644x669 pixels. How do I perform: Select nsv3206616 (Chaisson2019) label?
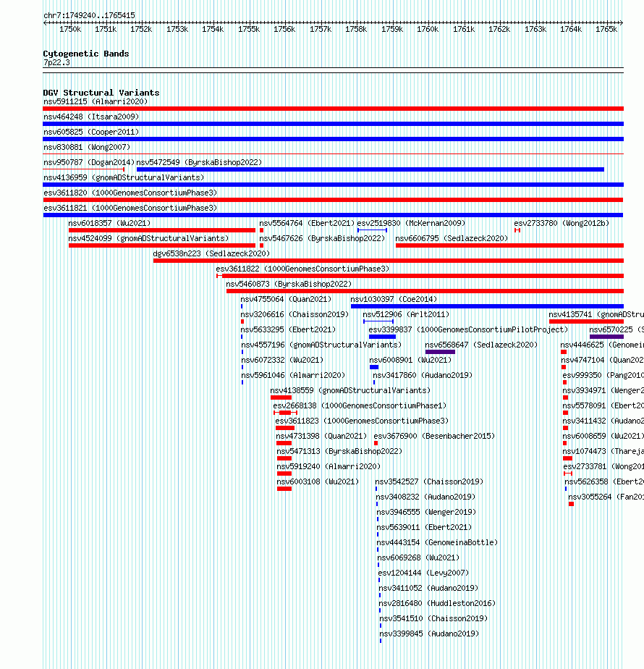click(x=295, y=314)
